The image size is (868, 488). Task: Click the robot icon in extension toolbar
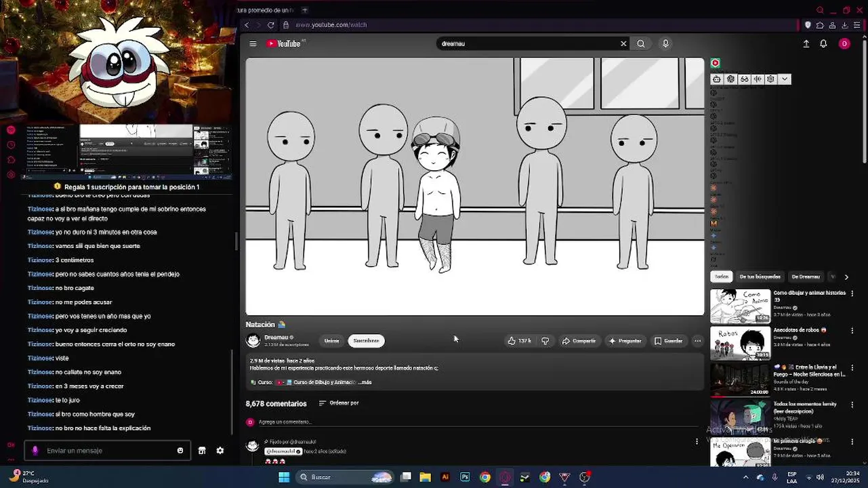coord(717,79)
